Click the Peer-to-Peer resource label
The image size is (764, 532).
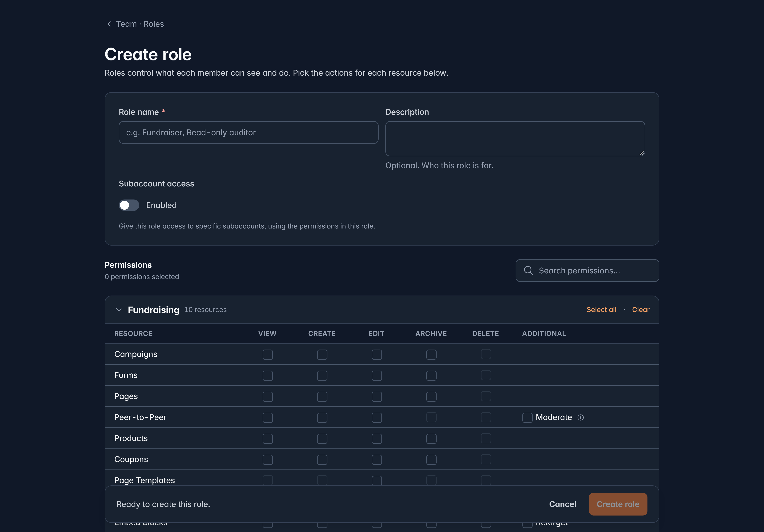[140, 417]
